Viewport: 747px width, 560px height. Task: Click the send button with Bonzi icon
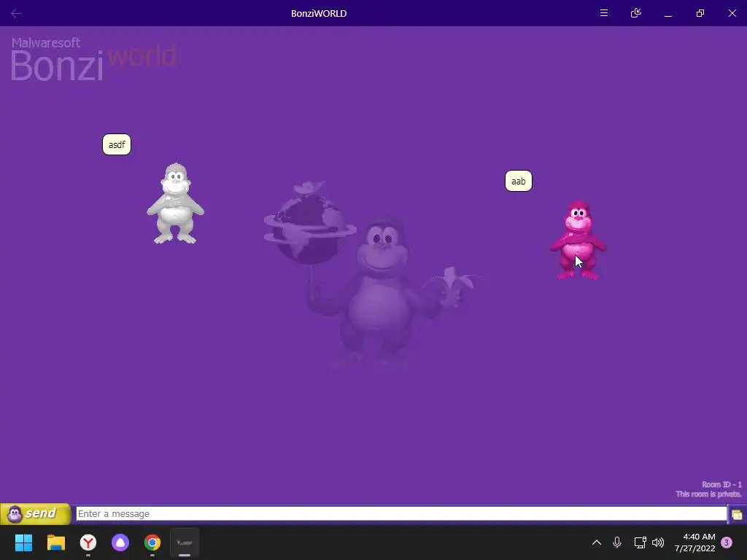pos(35,514)
